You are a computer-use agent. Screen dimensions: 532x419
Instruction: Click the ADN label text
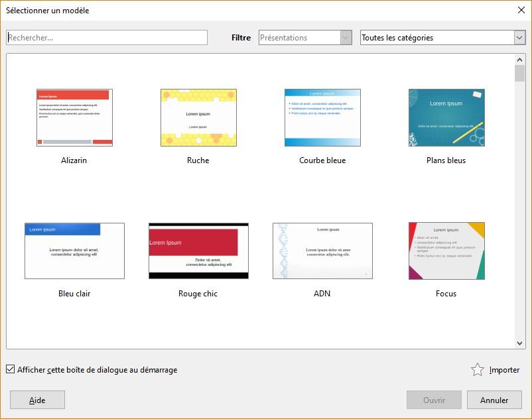pyautogui.click(x=322, y=294)
